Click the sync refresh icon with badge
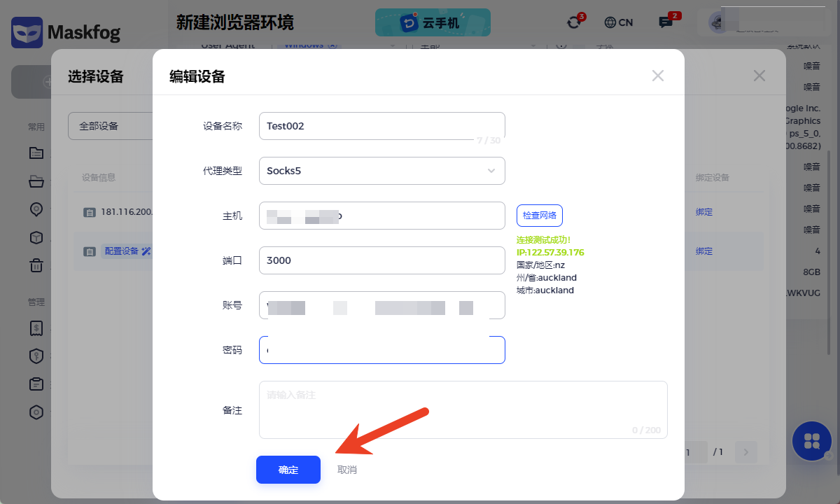The width and height of the screenshot is (840, 504). (x=574, y=22)
